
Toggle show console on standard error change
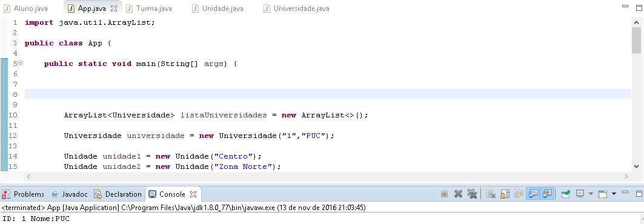[x=547, y=194]
